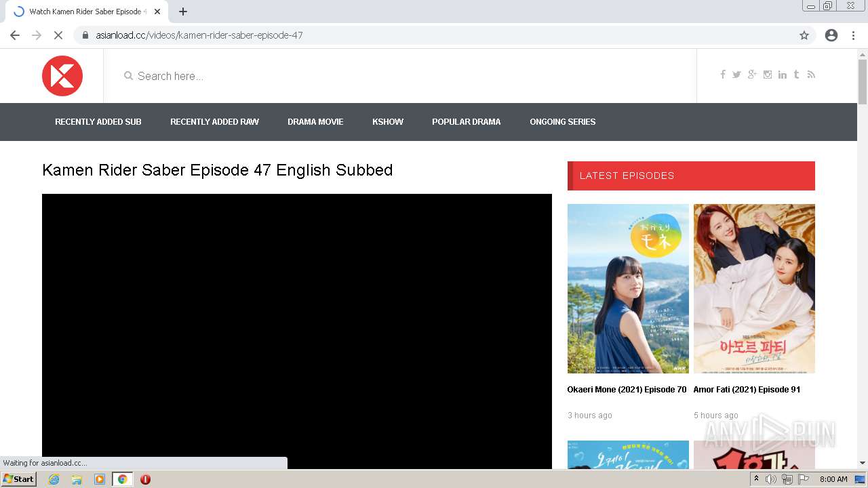Screen dimensions: 868x488
Task: Open Ongoing Series section
Action: point(563,122)
